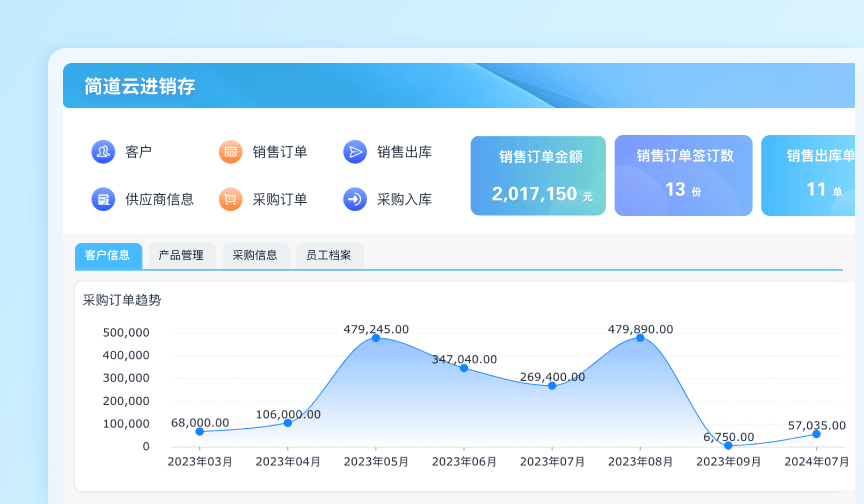Click the 销售订单金额 card
The height and width of the screenshot is (504, 864).
tap(538, 176)
